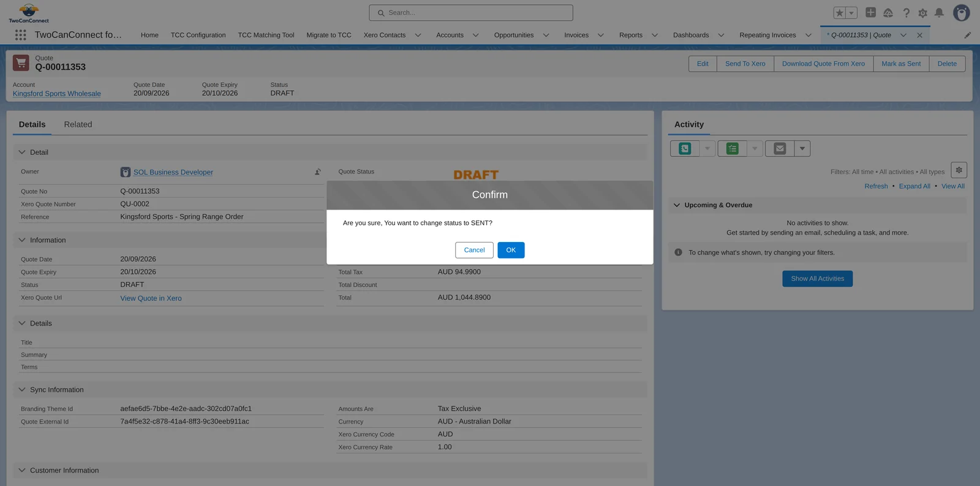Screen dimensions: 980x486
Task: Click Show All Activities
Action: pyautogui.click(x=817, y=279)
